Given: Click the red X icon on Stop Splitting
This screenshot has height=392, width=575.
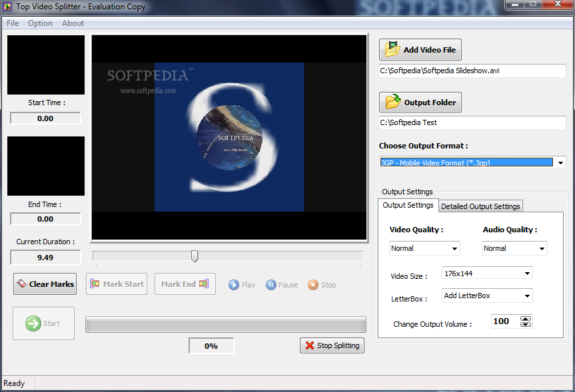Looking at the screenshot, I should point(310,345).
